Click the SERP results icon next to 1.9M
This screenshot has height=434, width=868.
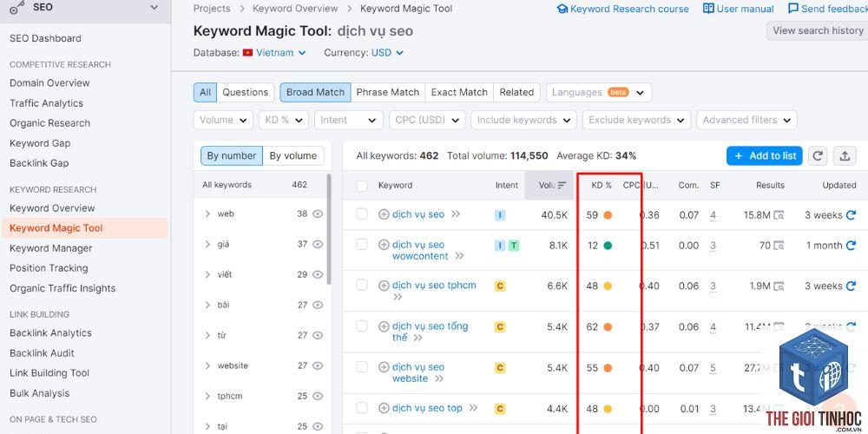779,286
